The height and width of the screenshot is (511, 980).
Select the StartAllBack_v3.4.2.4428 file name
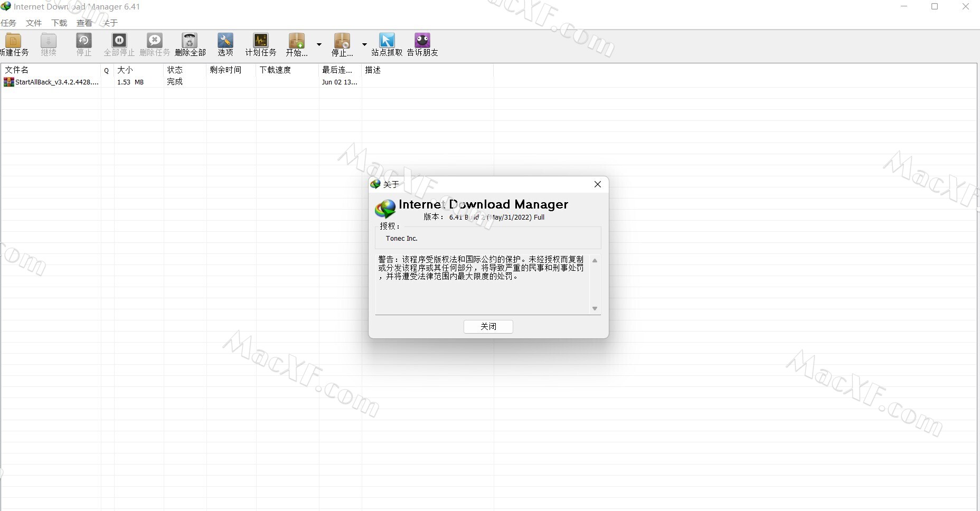(x=57, y=82)
